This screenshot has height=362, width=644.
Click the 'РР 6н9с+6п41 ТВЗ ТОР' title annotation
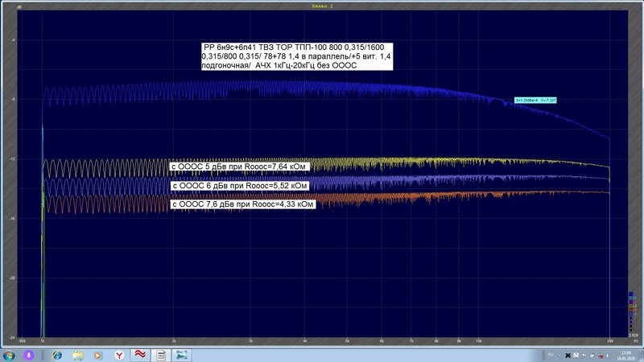(x=297, y=56)
